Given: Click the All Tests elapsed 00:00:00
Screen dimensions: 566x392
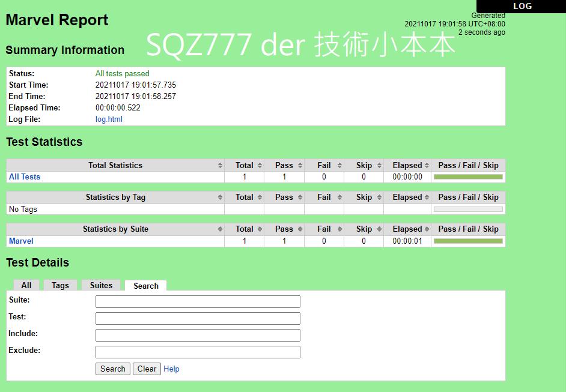Looking at the screenshot, I should (407, 176).
